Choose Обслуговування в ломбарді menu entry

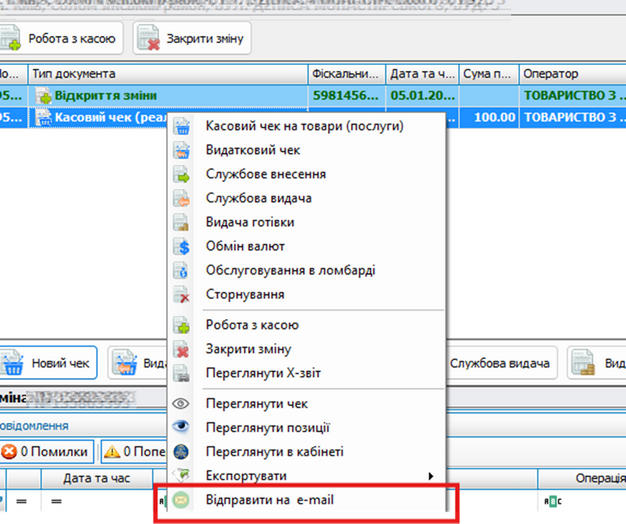(290, 271)
